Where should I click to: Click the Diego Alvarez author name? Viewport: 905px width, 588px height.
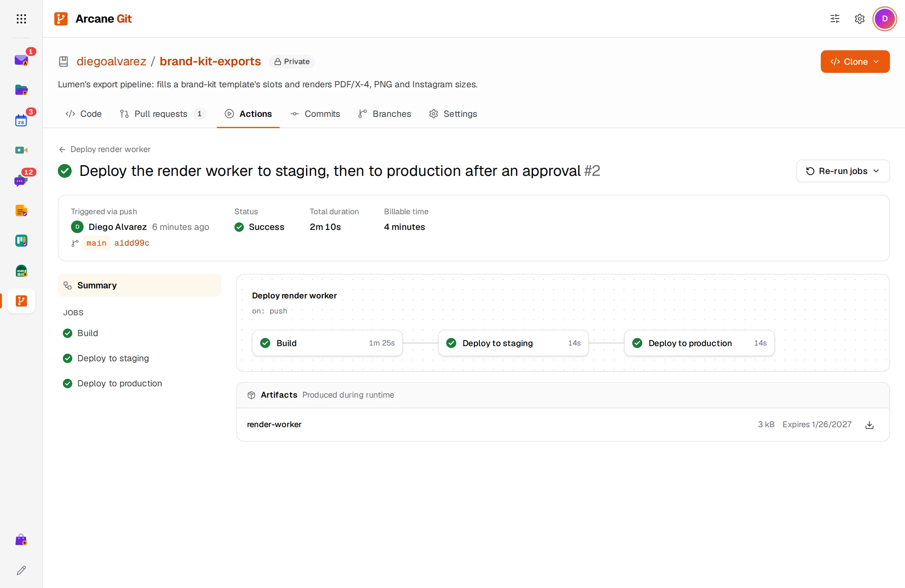click(118, 227)
